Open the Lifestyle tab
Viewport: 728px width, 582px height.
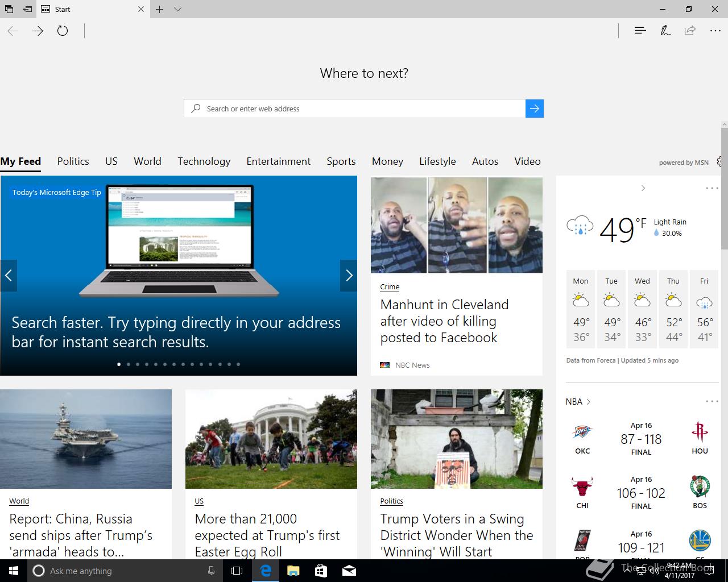437,161
